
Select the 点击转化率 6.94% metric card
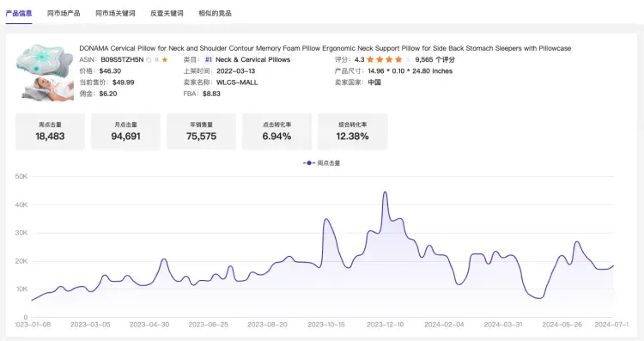(x=276, y=131)
